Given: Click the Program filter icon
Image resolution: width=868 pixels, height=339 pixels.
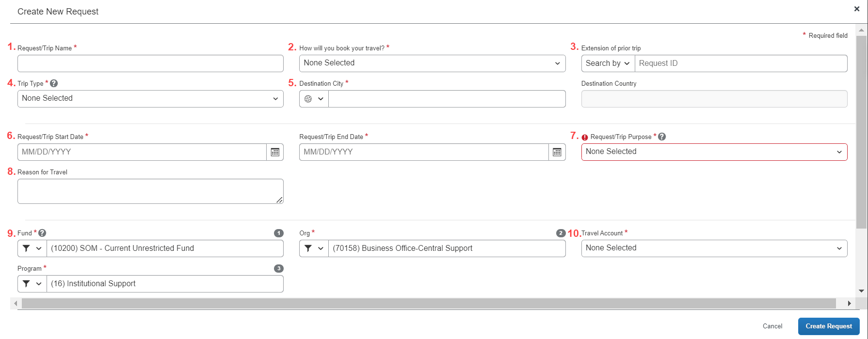Looking at the screenshot, I should coord(27,284).
